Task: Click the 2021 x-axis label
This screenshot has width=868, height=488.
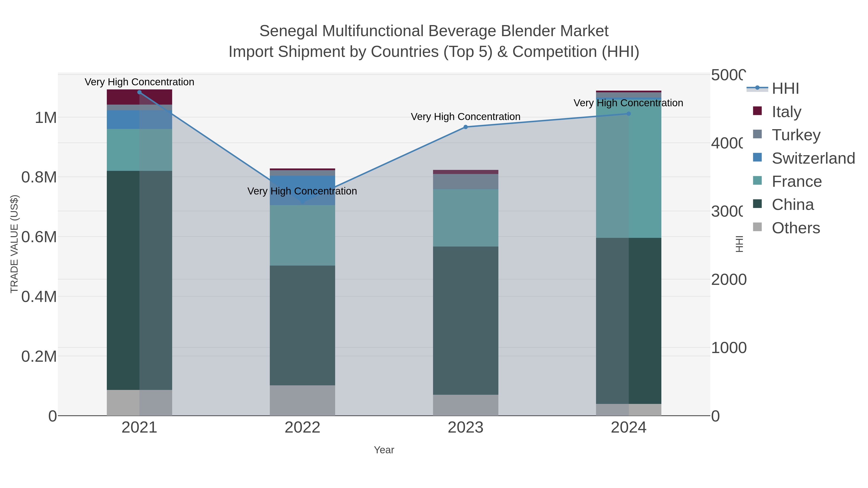Action: pos(140,428)
